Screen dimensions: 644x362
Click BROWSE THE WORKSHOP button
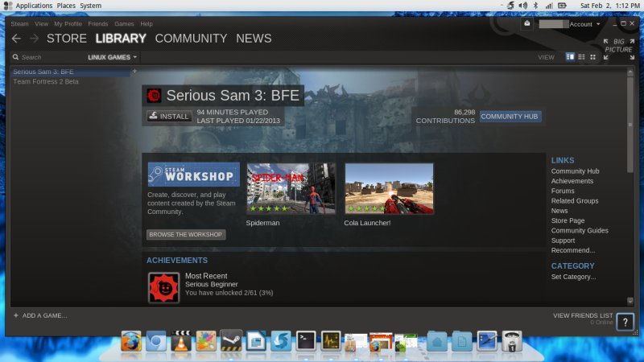186,234
